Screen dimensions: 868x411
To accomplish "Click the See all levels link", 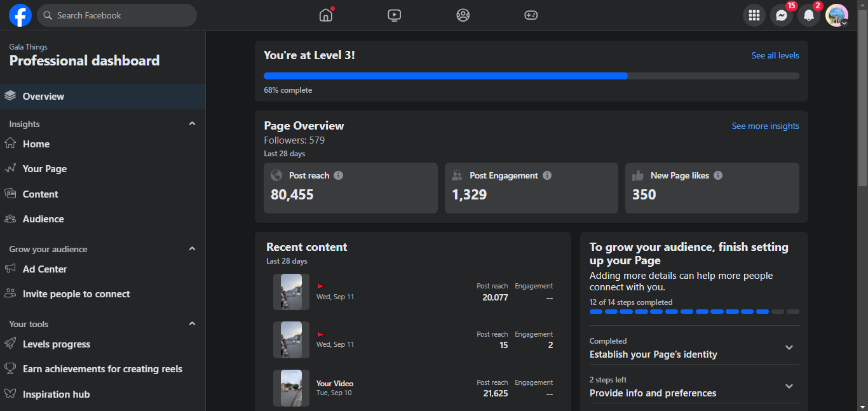I will point(775,55).
